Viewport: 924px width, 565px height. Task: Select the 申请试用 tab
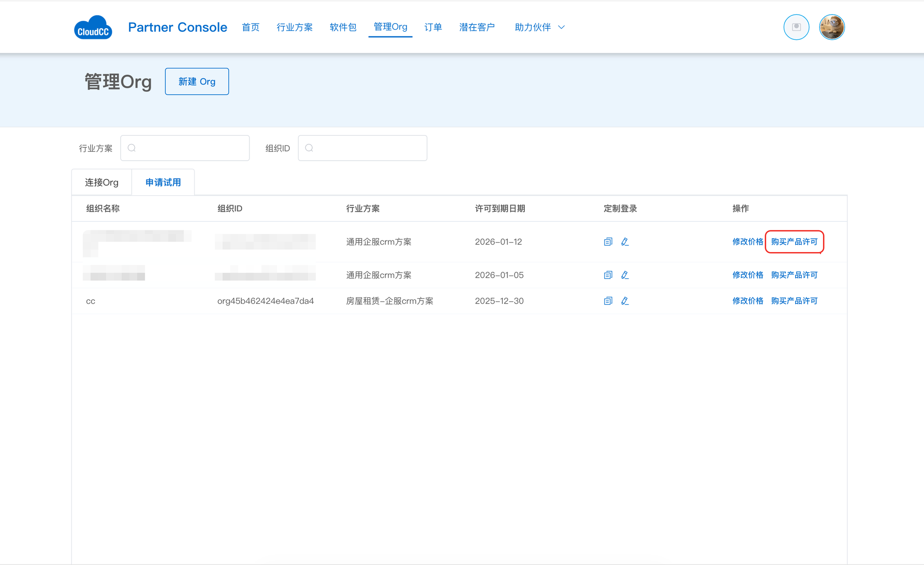[x=163, y=182]
